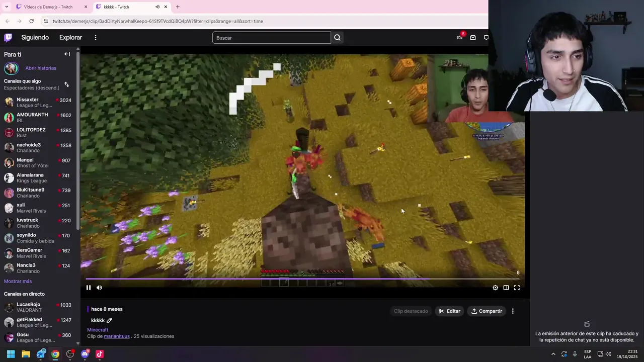Image resolution: width=644 pixels, height=362 pixels.
Task: Click the stories avatar icon
Action: tap(11, 68)
